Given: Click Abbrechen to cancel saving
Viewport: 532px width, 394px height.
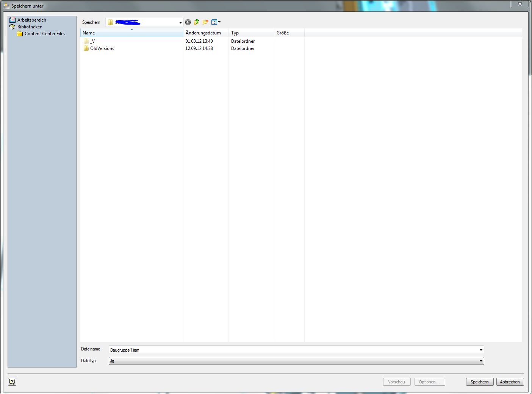Looking at the screenshot, I should point(510,382).
